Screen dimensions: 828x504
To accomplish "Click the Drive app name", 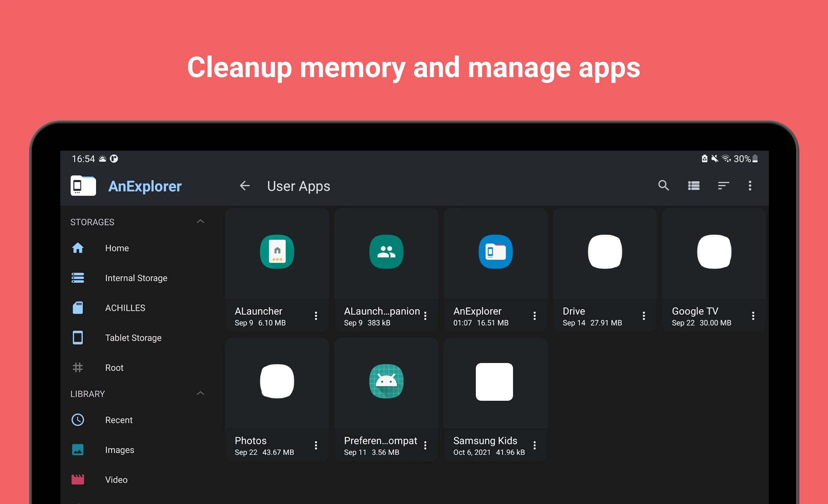I will [x=574, y=311].
